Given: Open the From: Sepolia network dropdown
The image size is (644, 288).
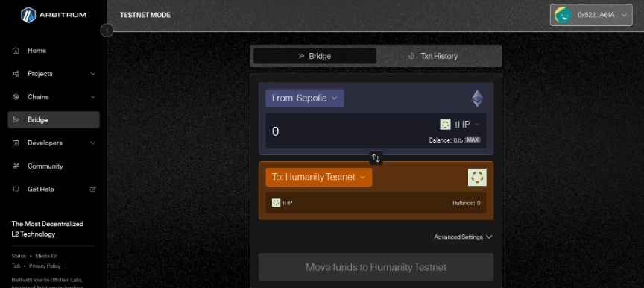Looking at the screenshot, I should (305, 98).
